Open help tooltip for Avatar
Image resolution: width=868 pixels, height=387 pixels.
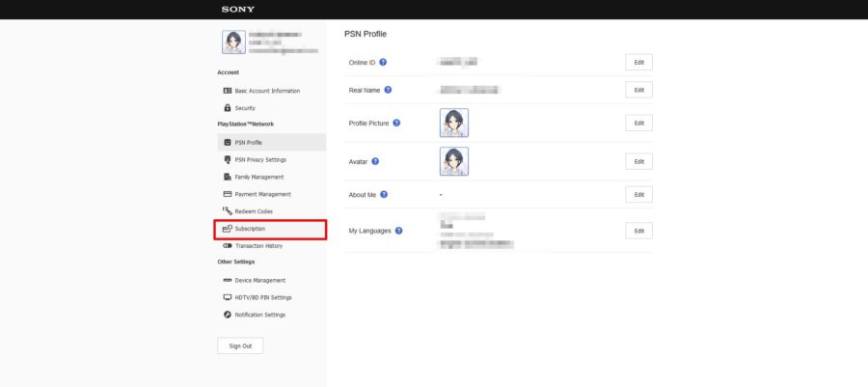tap(375, 162)
